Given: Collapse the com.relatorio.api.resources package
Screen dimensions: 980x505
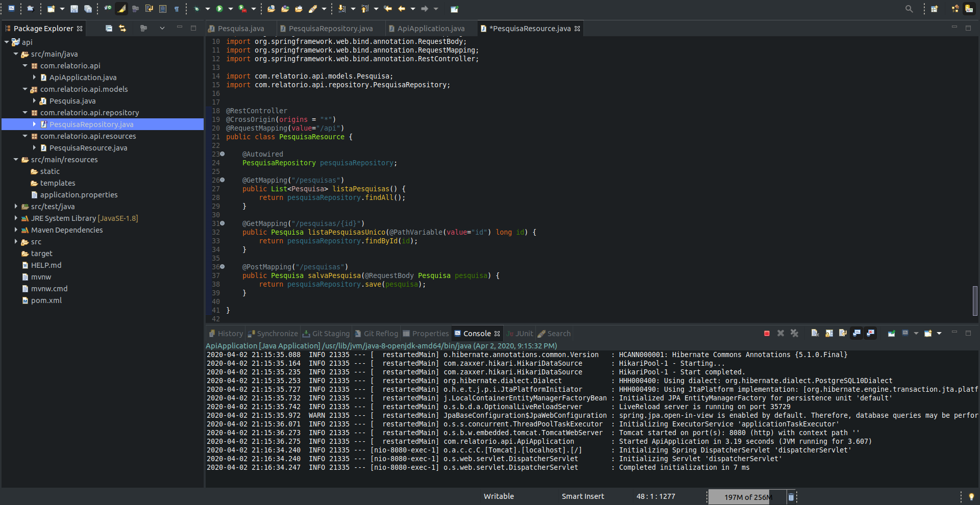Looking at the screenshot, I should point(25,136).
